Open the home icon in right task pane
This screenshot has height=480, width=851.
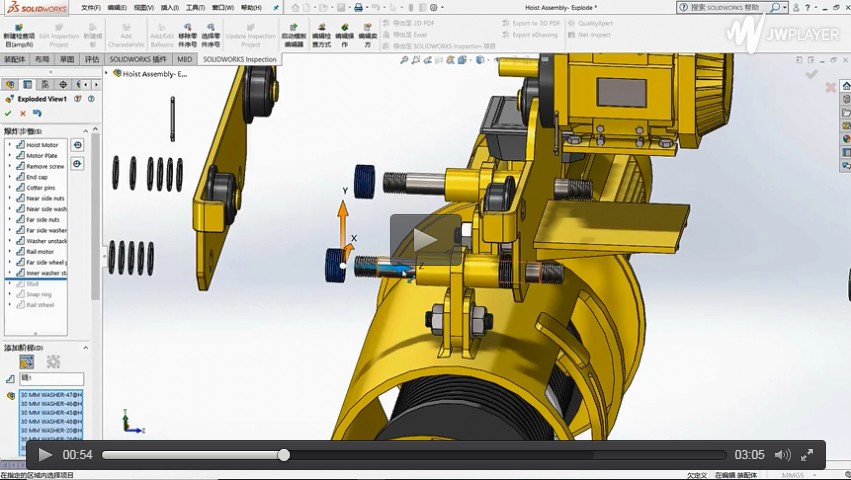pos(845,86)
